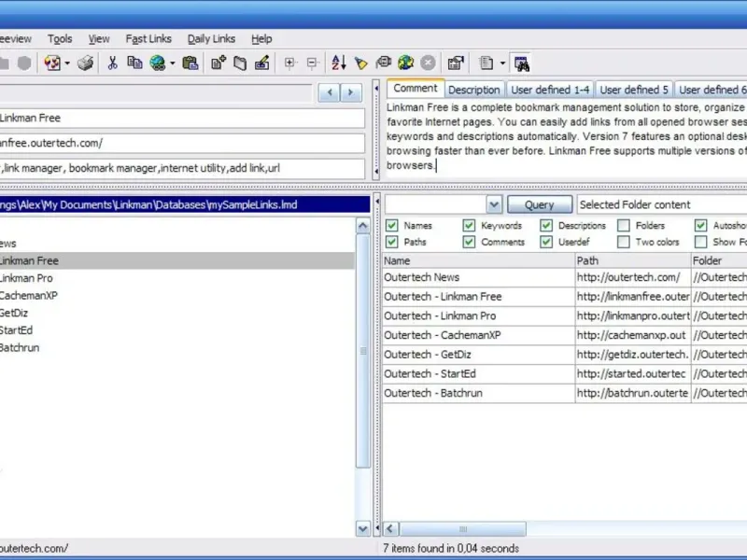
Task: Click the check links connector icon
Action: pos(383,63)
